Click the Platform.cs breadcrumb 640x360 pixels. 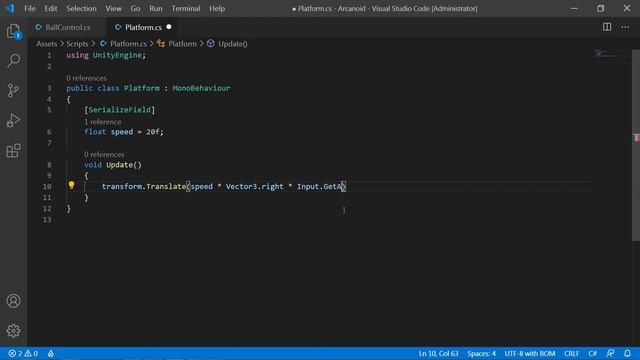coord(128,44)
